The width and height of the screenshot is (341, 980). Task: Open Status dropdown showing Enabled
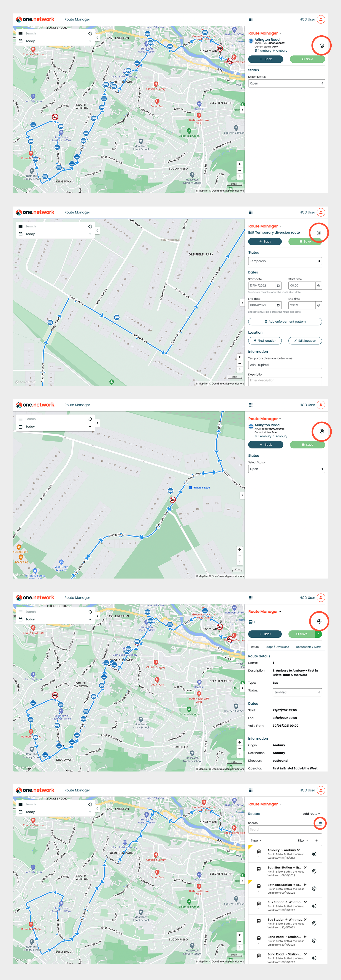297,692
